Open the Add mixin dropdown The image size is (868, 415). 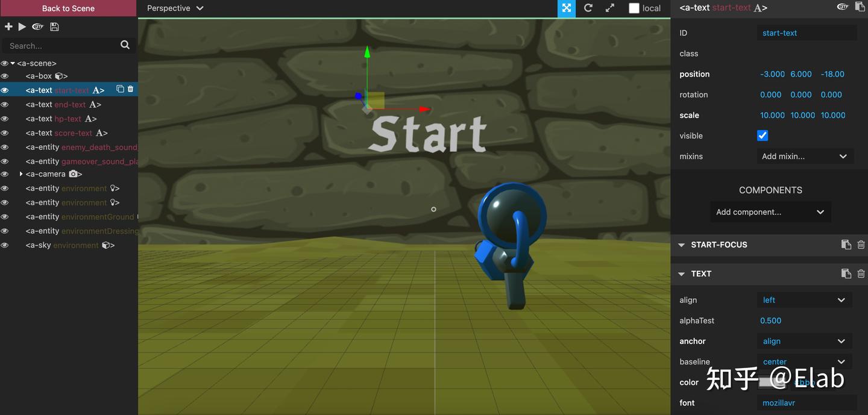click(805, 155)
